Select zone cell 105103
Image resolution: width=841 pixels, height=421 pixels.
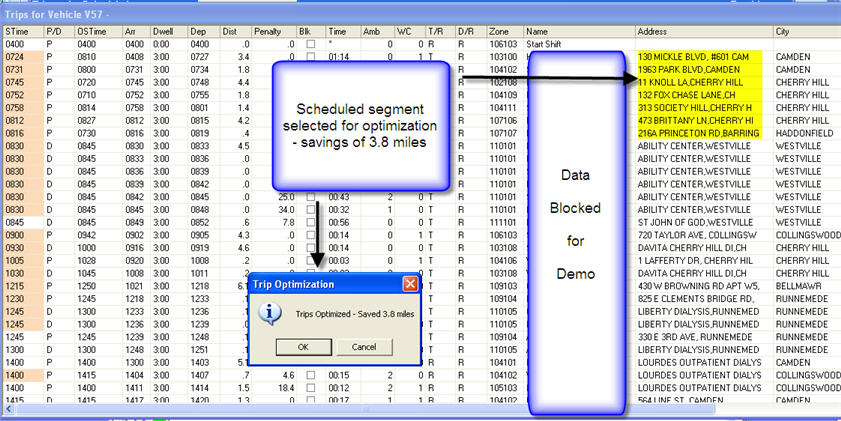coord(505,388)
